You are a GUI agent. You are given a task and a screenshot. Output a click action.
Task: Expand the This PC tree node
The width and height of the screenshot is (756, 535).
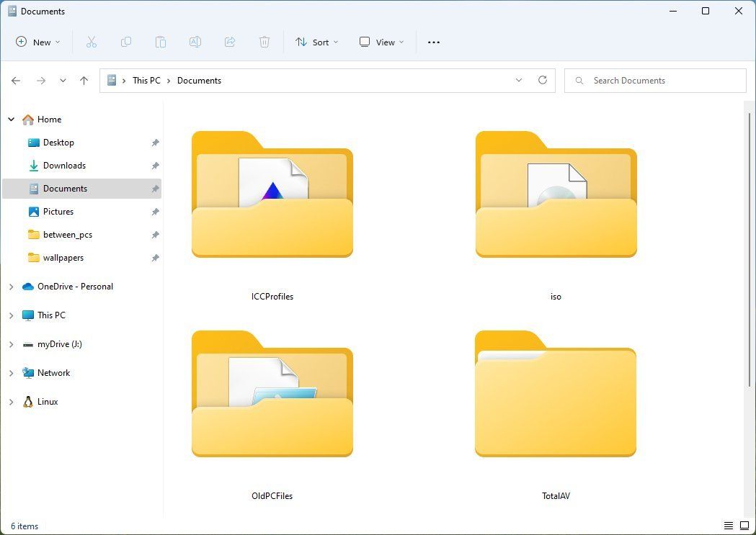click(10, 315)
